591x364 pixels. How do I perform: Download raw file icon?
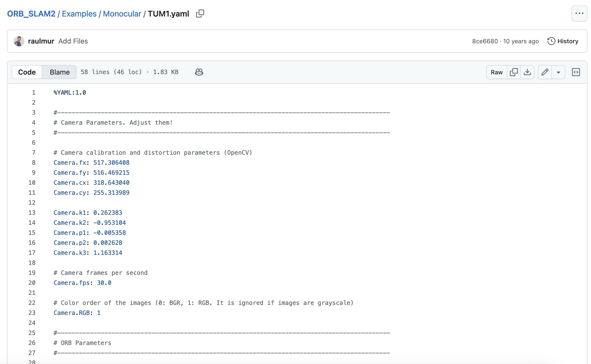[527, 72]
